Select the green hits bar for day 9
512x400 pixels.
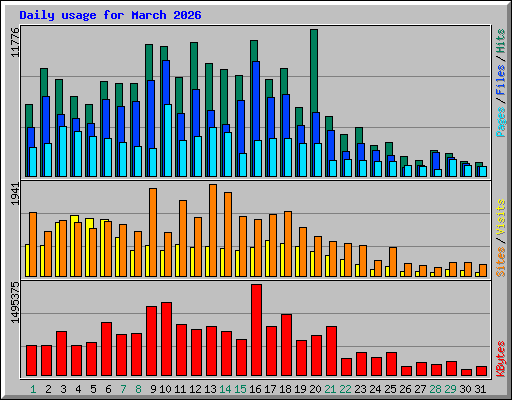149,62
